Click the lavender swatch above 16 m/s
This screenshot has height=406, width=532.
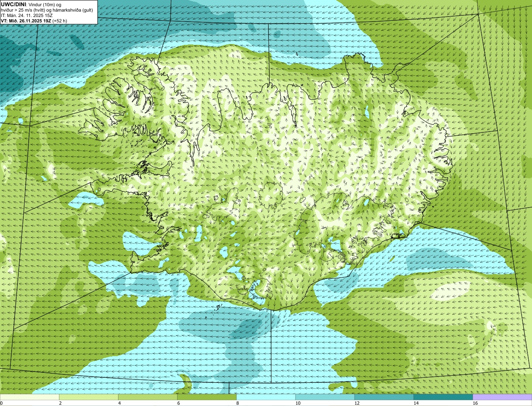(502, 397)
